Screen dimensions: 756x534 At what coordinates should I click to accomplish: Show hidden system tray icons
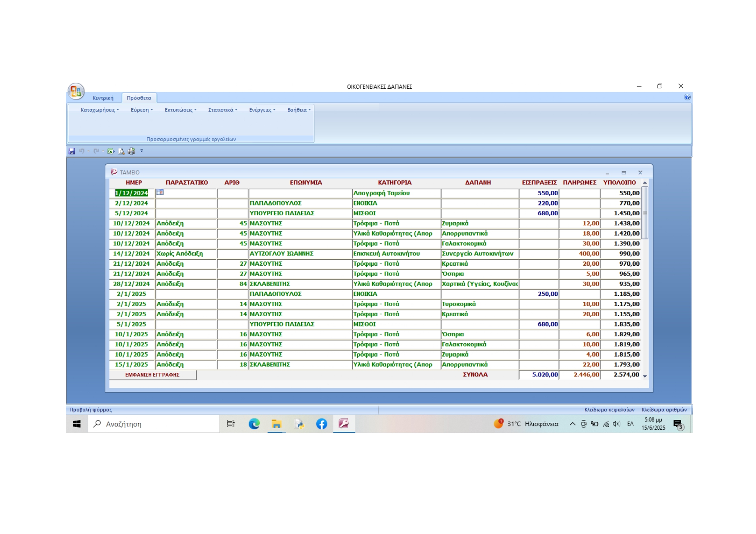572,424
